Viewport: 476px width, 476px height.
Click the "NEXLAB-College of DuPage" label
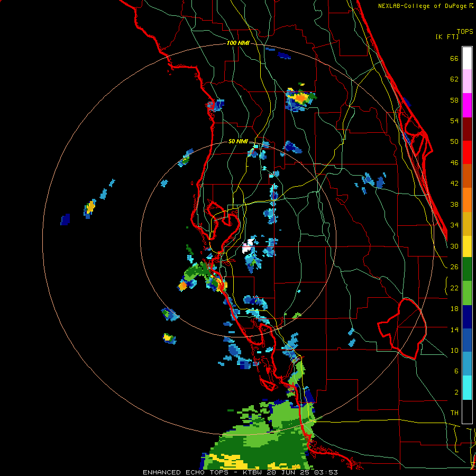pyautogui.click(x=423, y=6)
